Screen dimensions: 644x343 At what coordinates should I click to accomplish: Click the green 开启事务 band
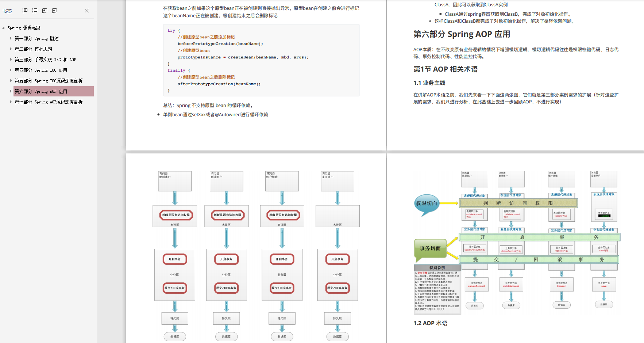coord(539,237)
